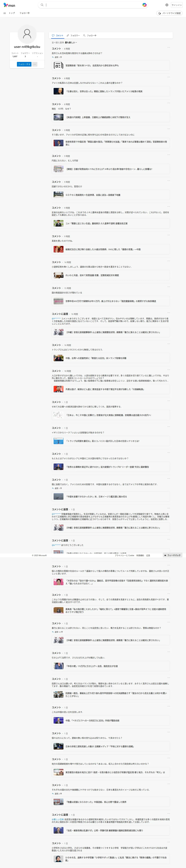Open Trump article アメリカ転落の現実 thumbnail
The image size is (186, 868).
[x=58, y=91]
